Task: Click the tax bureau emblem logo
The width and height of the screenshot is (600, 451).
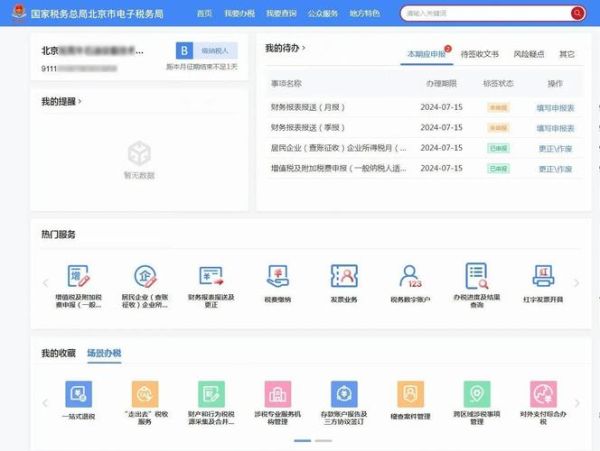Action: [19, 13]
